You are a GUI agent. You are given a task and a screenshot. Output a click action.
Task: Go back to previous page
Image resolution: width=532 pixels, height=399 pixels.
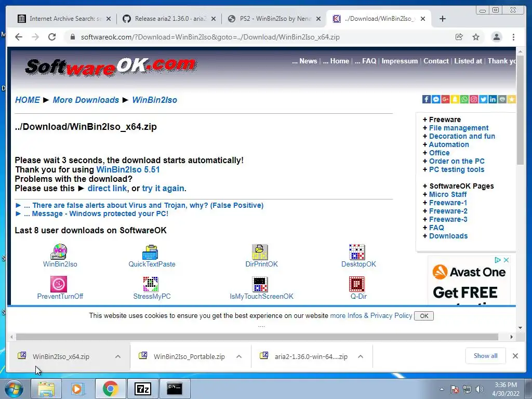[x=19, y=37]
